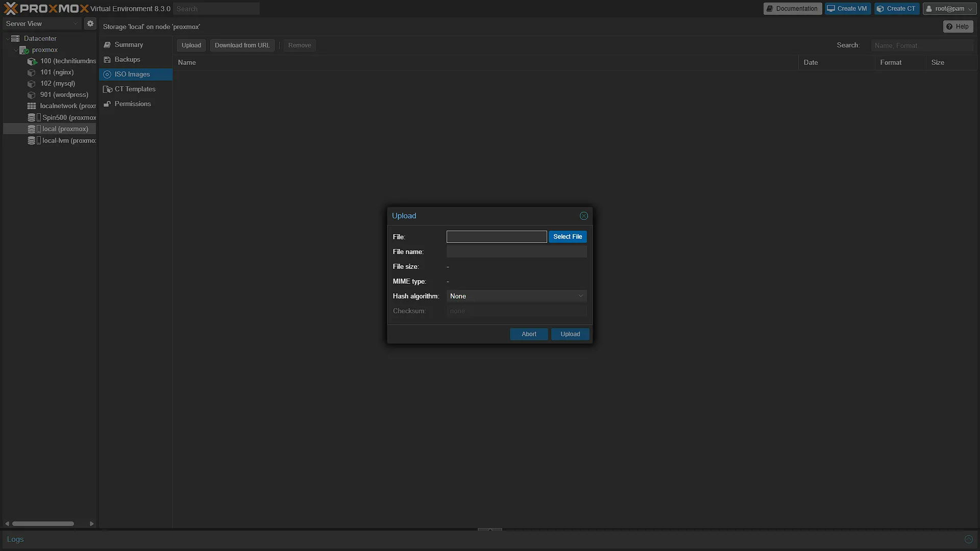
Task: Click tree scrollbar right arrow
Action: pos(91,523)
